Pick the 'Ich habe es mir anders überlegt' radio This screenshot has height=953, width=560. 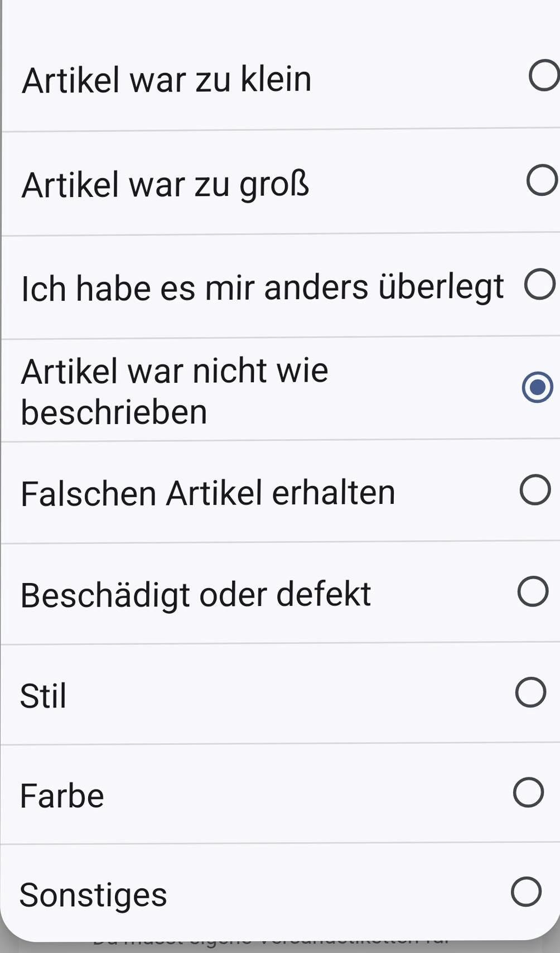[x=539, y=284]
